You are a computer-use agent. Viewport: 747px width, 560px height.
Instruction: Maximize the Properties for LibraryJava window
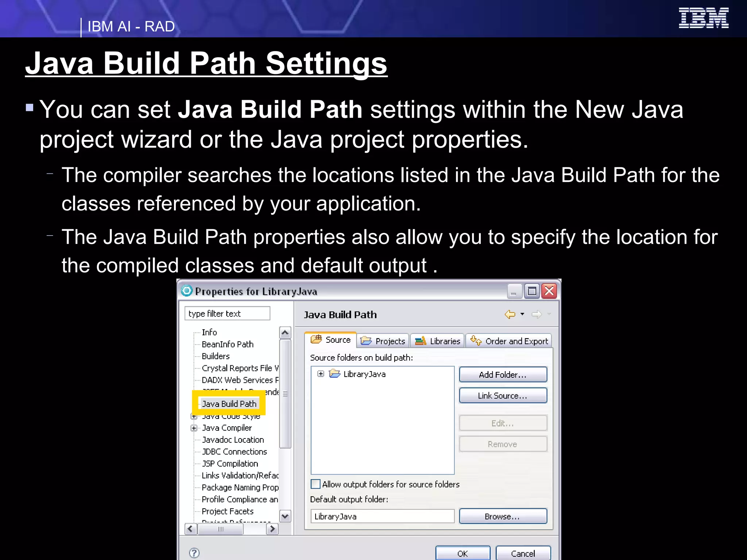click(x=532, y=291)
